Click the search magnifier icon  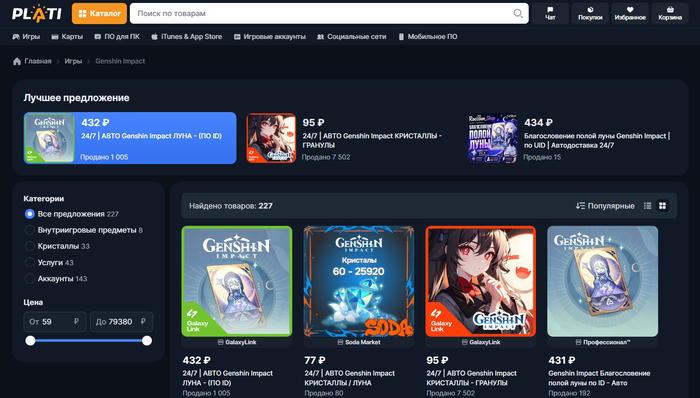click(x=517, y=13)
